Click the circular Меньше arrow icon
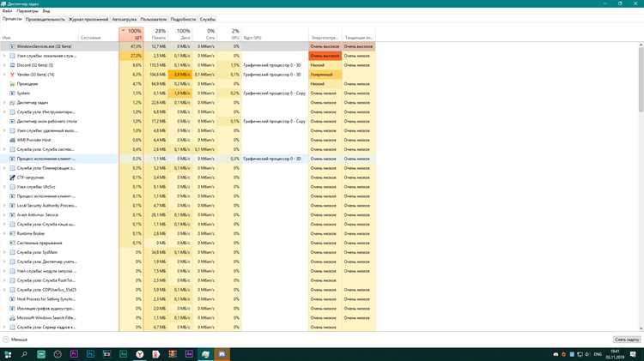The image size is (644, 361). tap(6, 340)
